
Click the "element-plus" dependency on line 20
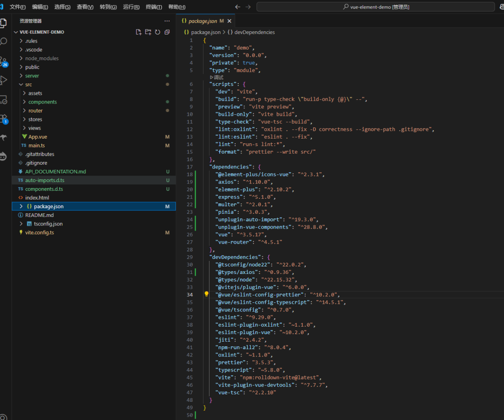point(237,189)
